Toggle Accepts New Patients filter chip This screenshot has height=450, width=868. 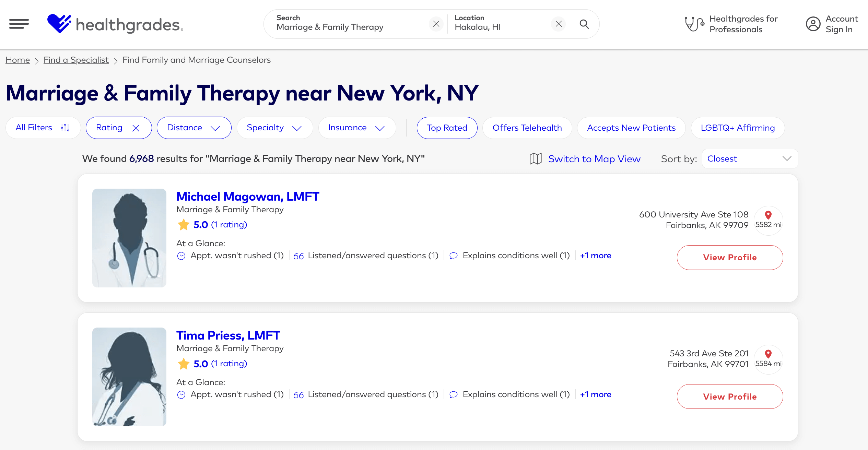tap(631, 128)
